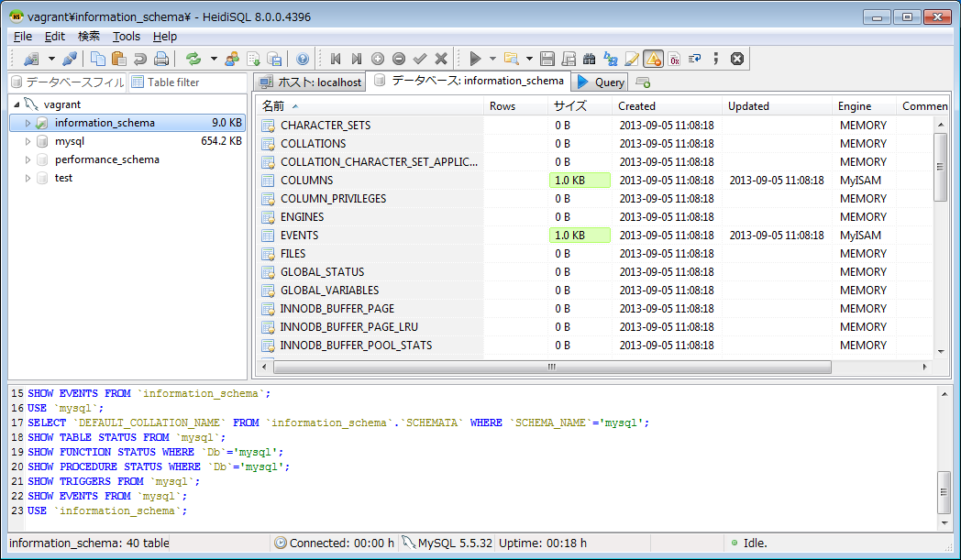The width and height of the screenshot is (961, 560).
Task: Expand the performance_schema database node
Action: [x=28, y=159]
